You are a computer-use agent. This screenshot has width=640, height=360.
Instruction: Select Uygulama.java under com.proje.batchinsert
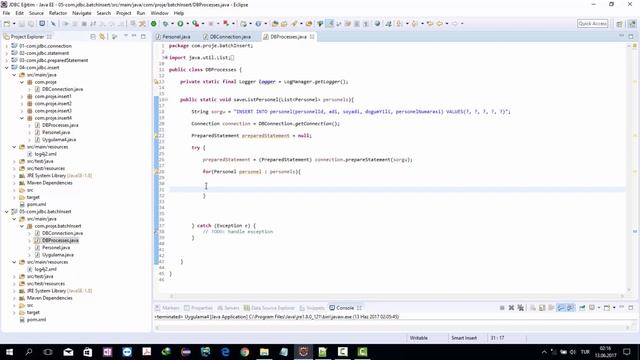tap(58, 255)
